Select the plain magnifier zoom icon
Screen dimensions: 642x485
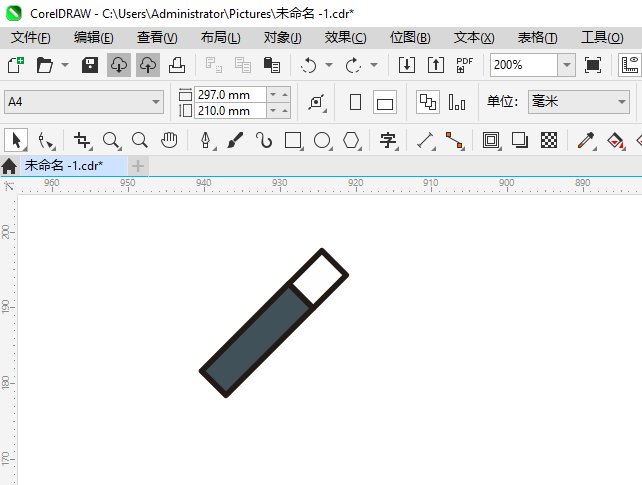coord(140,140)
